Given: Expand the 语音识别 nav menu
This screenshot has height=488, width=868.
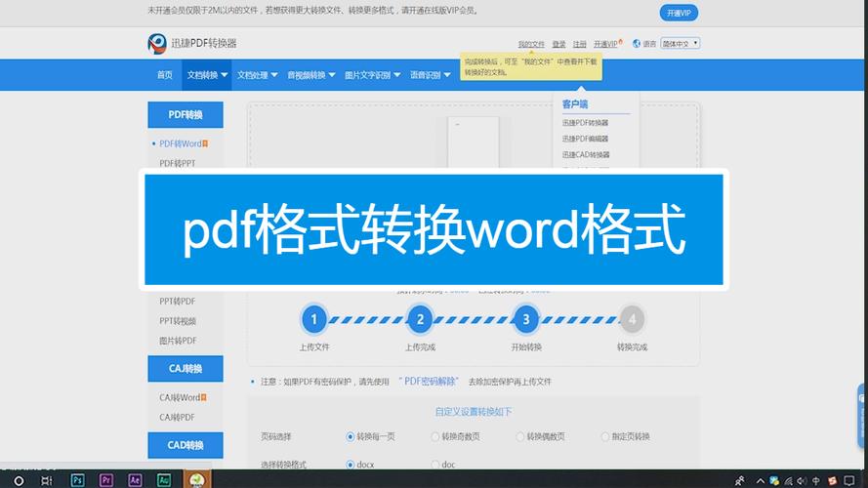Looking at the screenshot, I should pyautogui.click(x=430, y=75).
